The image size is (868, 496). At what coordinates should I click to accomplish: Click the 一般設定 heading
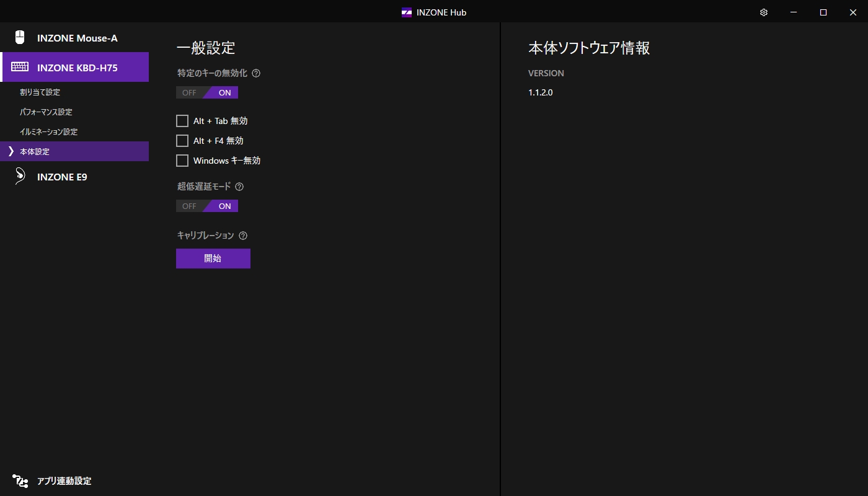[x=206, y=48]
